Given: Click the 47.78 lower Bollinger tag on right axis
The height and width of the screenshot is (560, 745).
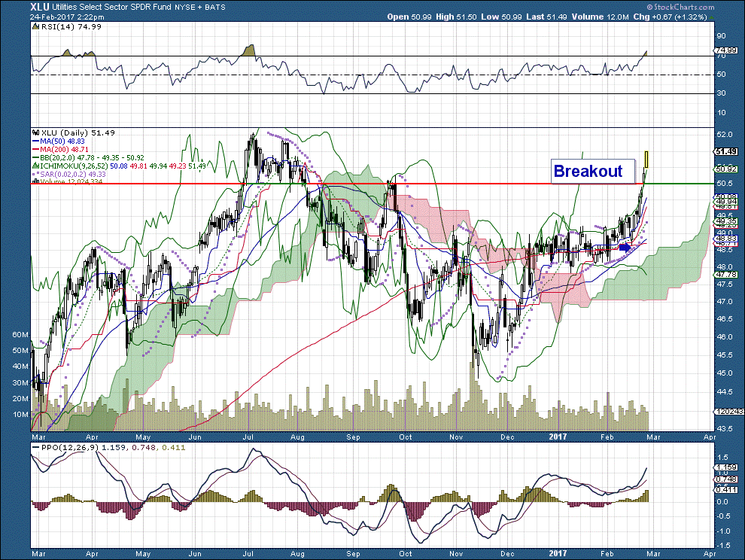Looking at the screenshot, I should click(x=727, y=274).
